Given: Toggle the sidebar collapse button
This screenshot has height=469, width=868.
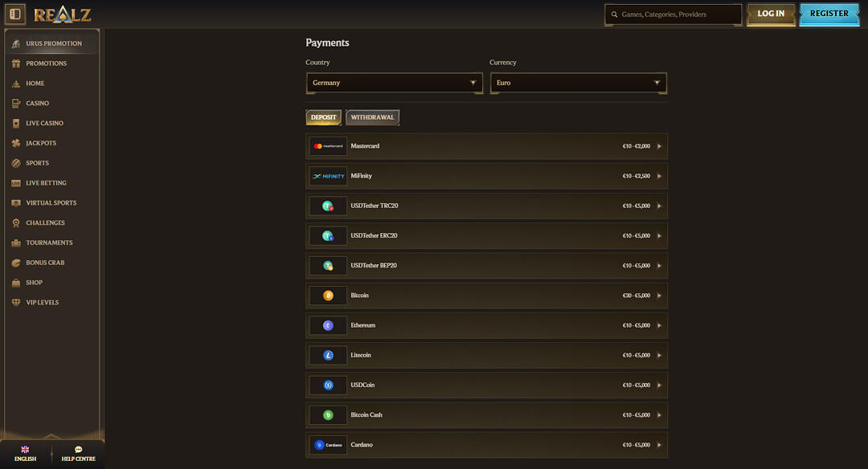Looking at the screenshot, I should pyautogui.click(x=14, y=14).
